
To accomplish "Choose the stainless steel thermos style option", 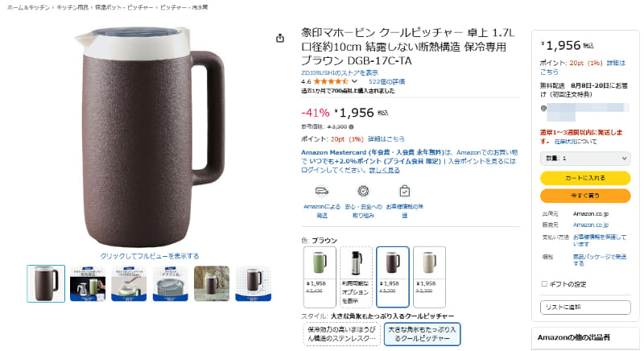I will [341, 334].
